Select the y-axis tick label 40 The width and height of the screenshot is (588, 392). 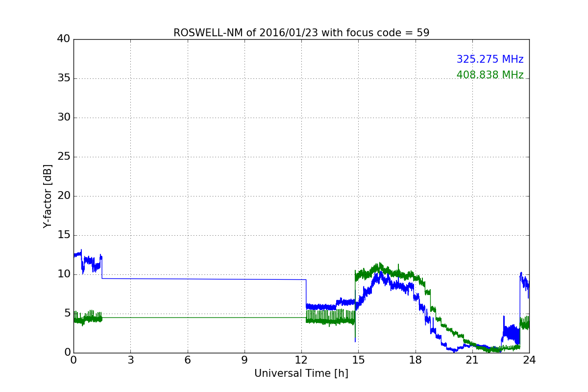(x=64, y=39)
